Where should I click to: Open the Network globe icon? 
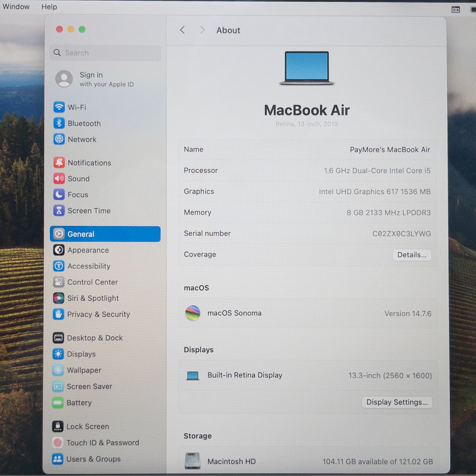pyautogui.click(x=59, y=139)
